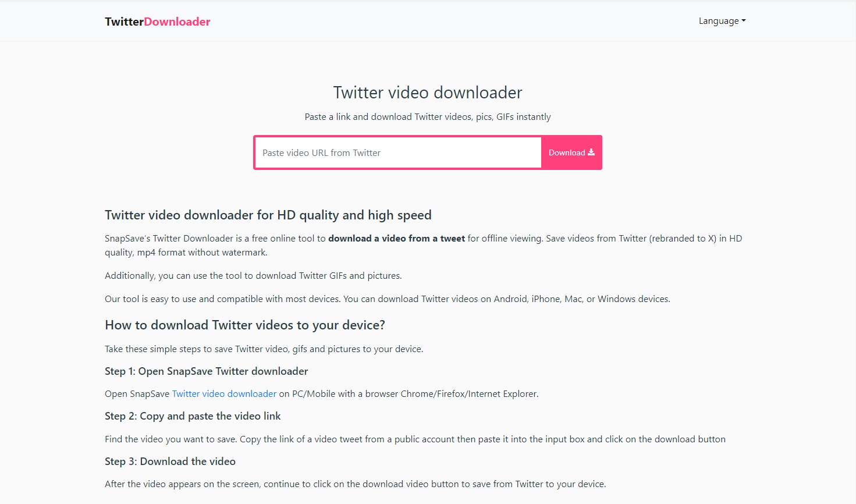Click line 'Additionally, you can use the tool'
Screen dimensions: 856x504
click(x=253, y=276)
